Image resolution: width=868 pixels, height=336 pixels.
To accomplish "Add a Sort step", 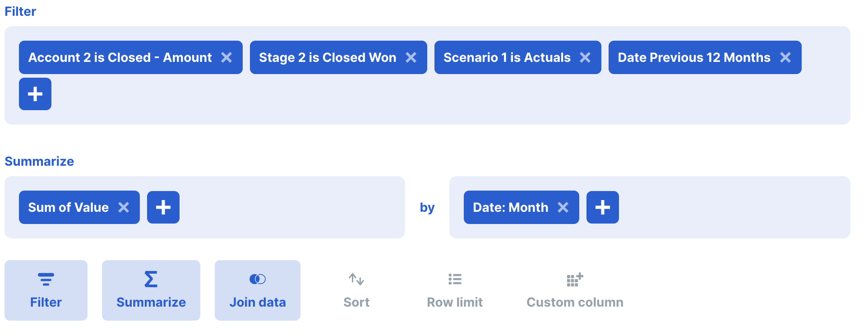I will (356, 290).
